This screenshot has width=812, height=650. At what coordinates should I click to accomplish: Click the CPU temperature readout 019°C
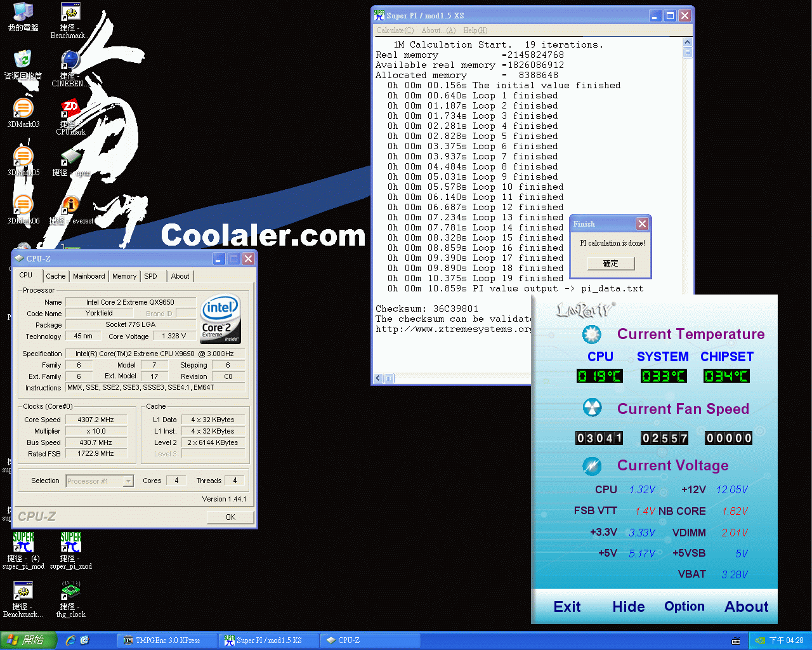tap(599, 376)
